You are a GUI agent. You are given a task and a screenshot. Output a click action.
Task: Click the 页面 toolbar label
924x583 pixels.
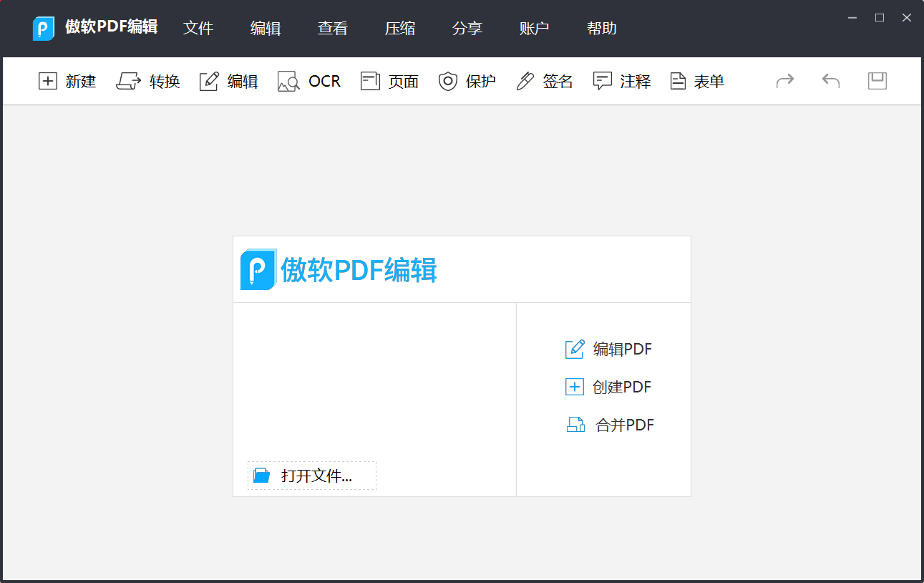point(404,82)
